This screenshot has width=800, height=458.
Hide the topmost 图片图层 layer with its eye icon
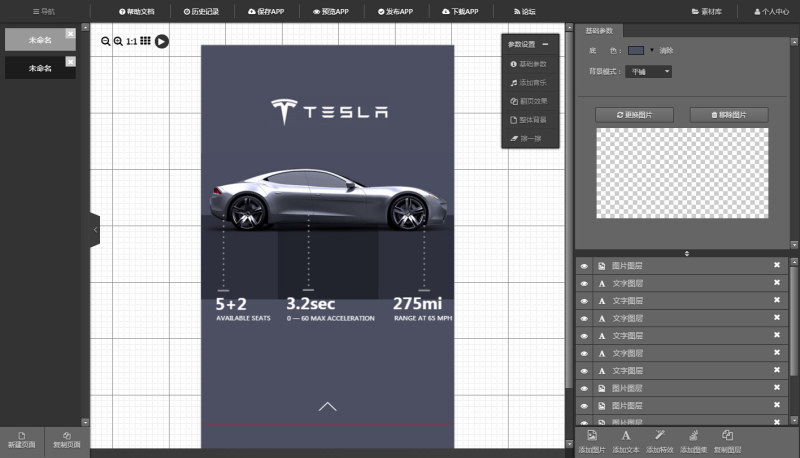(584, 266)
